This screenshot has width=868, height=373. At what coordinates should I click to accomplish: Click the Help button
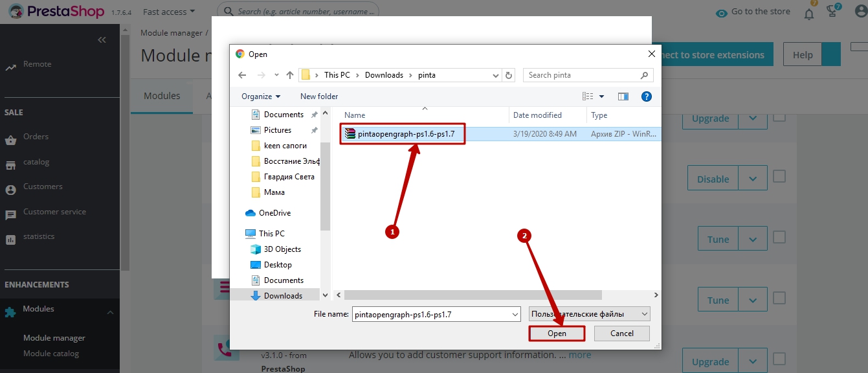pyautogui.click(x=803, y=55)
